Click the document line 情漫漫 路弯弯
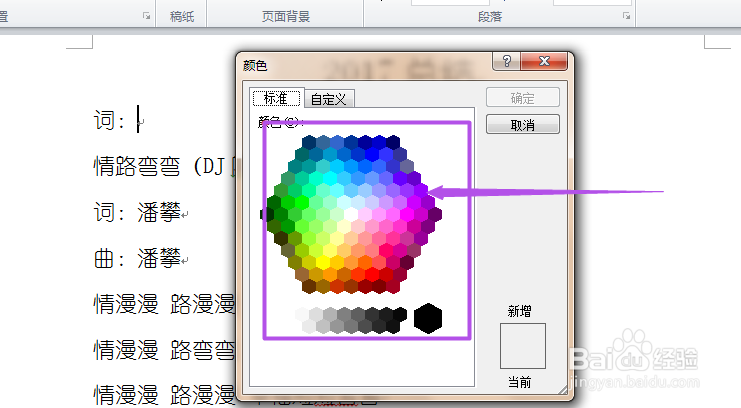 164,350
